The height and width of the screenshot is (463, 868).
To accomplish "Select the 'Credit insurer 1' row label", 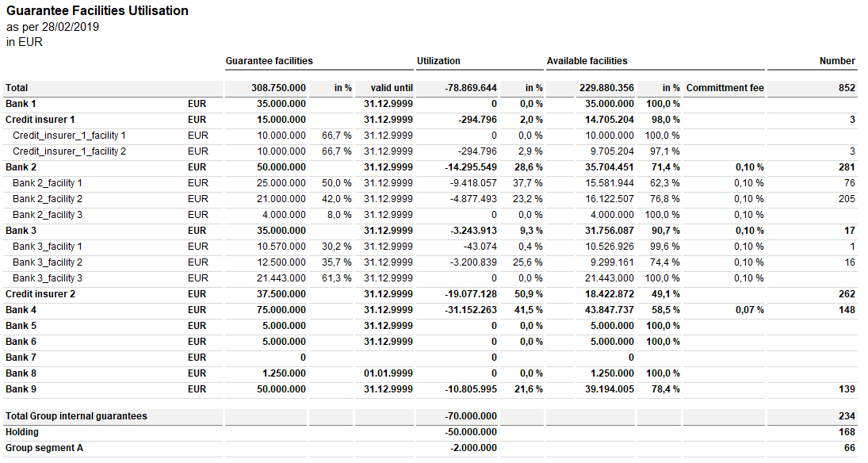I will pyautogui.click(x=40, y=120).
